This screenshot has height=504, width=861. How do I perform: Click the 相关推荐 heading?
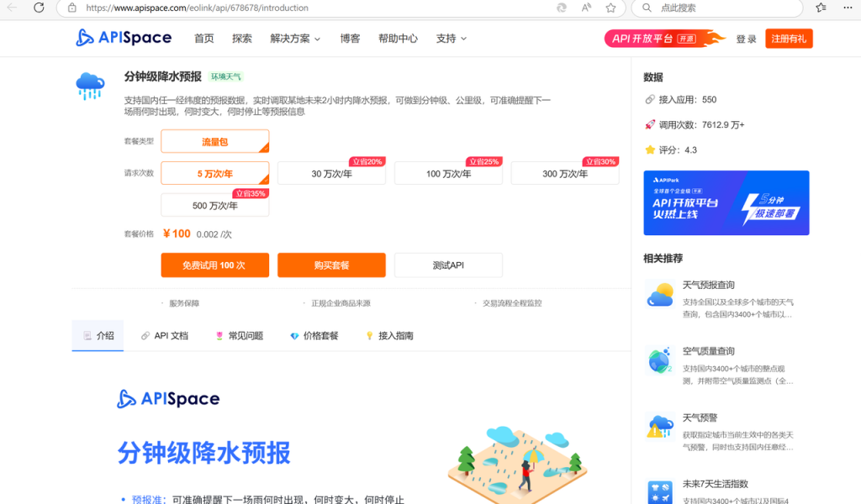(x=663, y=259)
